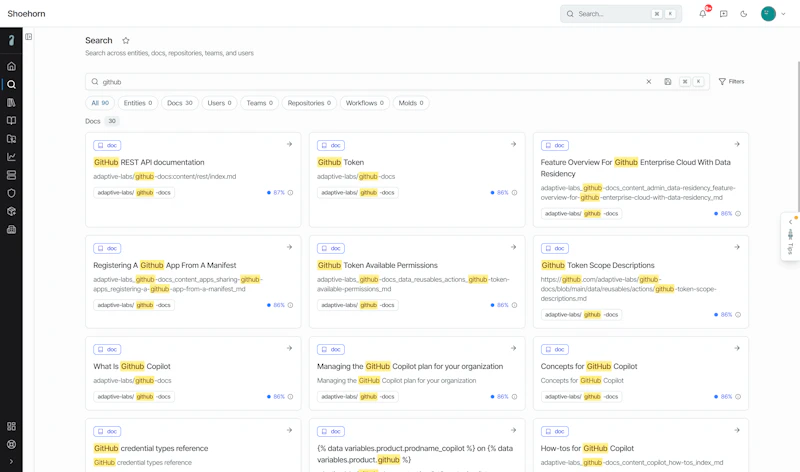Open GitHub credential types reference card arrow
The width and height of the screenshot is (800, 472).
point(289,431)
